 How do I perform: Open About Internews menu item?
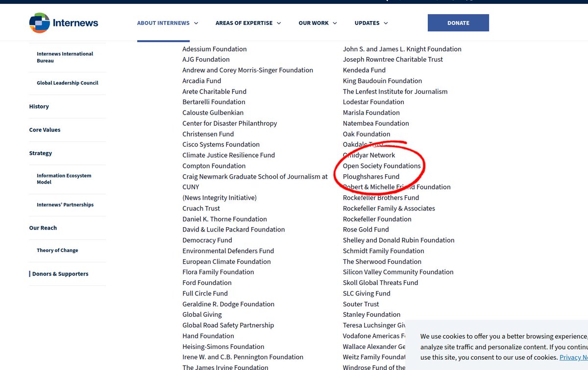tap(163, 23)
